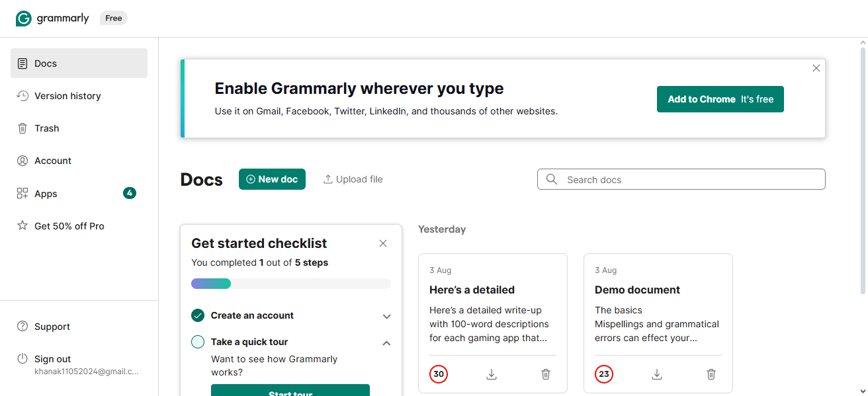Click the checklist progress bar
868x396 pixels.
[291, 284]
